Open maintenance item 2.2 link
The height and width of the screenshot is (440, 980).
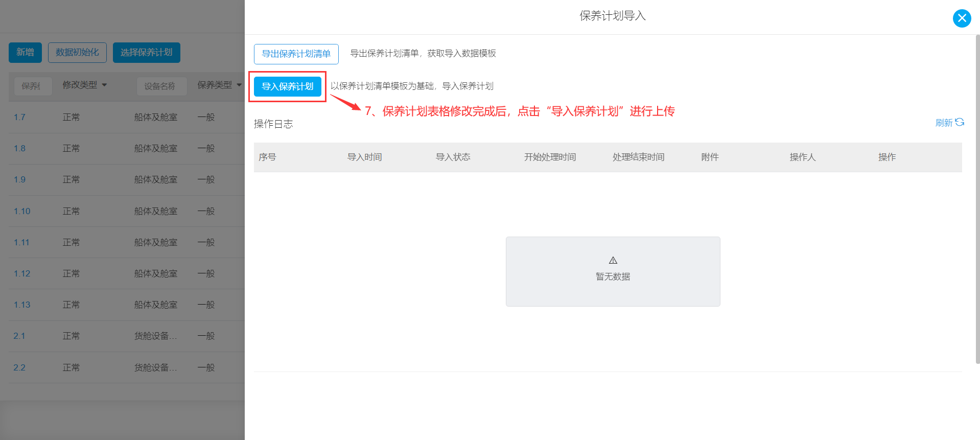19,368
